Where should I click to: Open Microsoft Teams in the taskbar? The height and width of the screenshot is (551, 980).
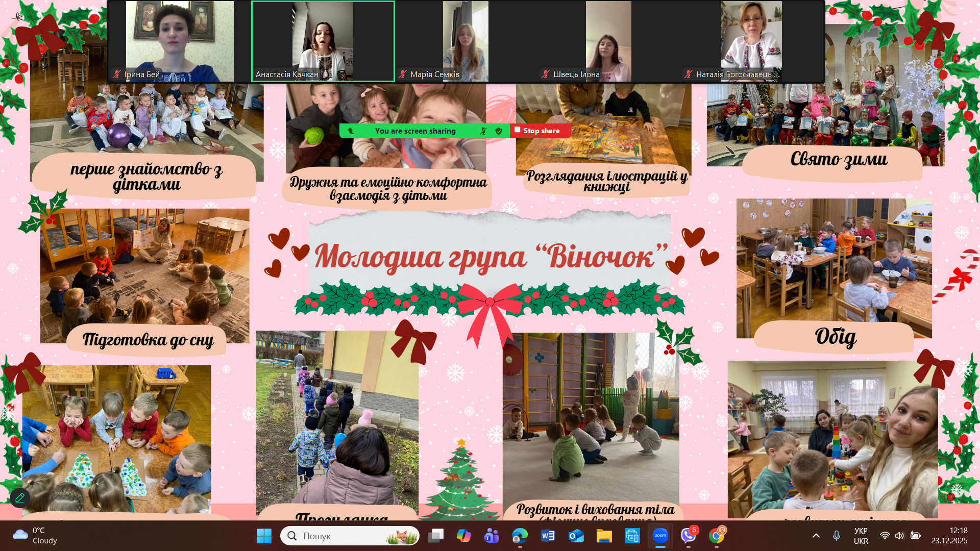tap(492, 536)
